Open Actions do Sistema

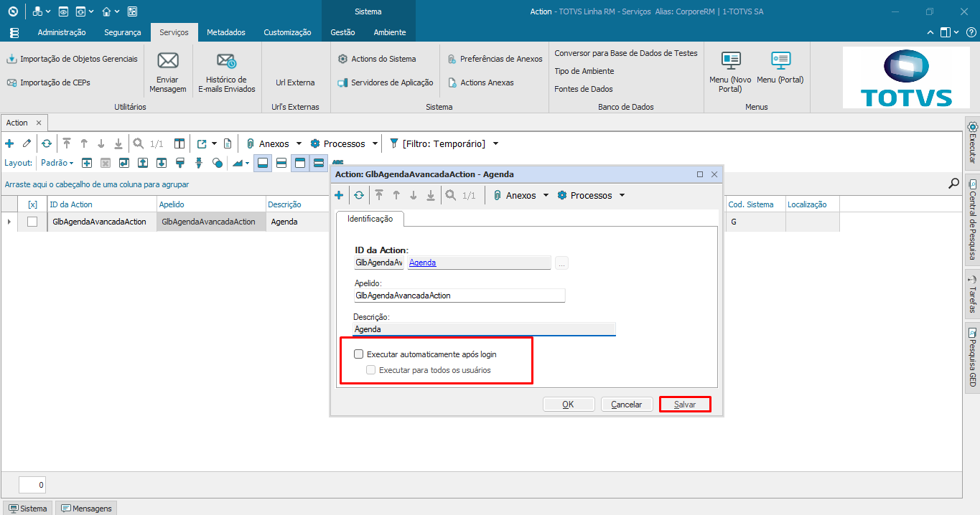tap(377, 59)
